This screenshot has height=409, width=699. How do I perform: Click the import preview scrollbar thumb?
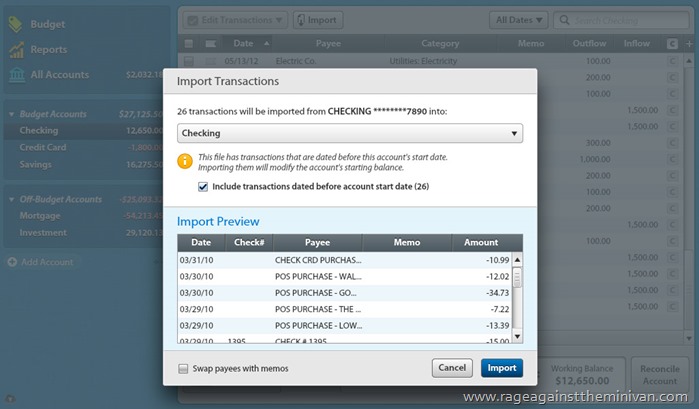[x=517, y=278]
